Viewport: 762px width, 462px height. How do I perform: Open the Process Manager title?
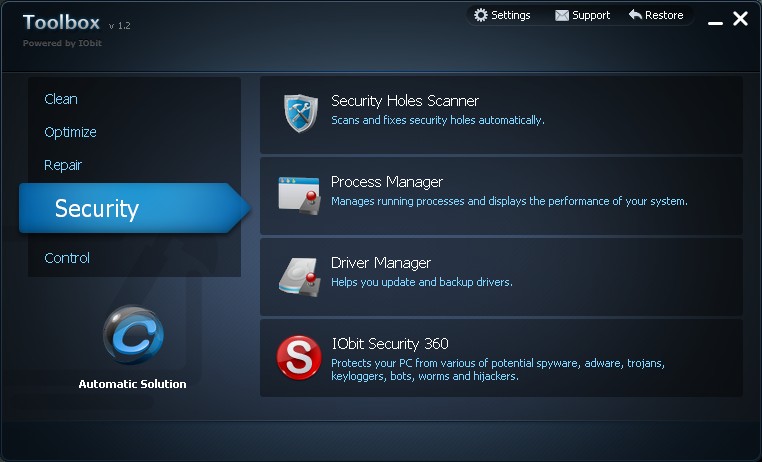pos(387,182)
